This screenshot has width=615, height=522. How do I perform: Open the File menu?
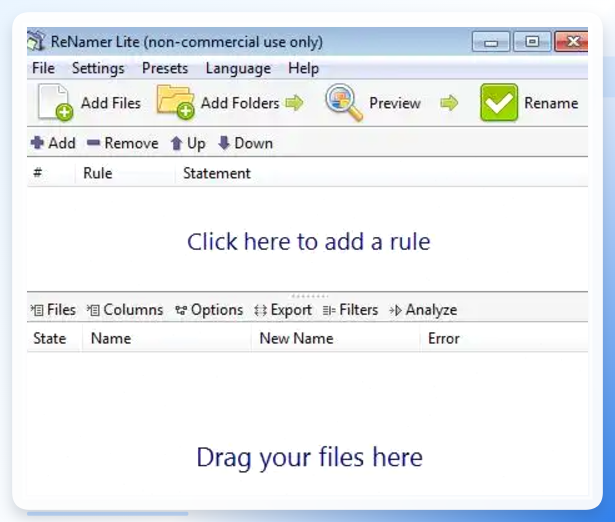pyautogui.click(x=43, y=68)
